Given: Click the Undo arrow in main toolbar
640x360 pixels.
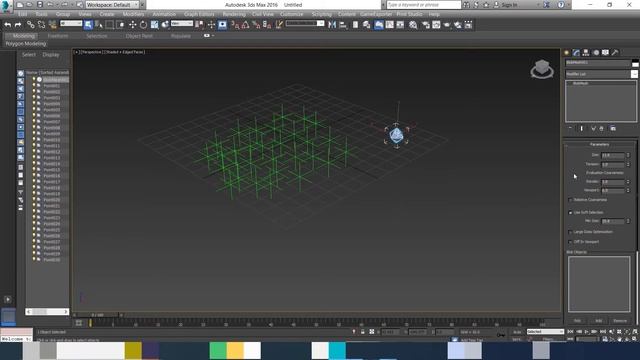Looking at the screenshot, I should (7, 25).
